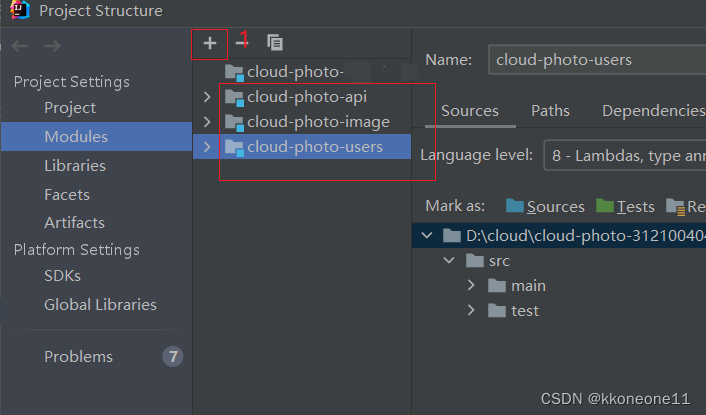Screen dimensions: 706x415
Task: Open the Language level dropdown
Action: pos(625,155)
